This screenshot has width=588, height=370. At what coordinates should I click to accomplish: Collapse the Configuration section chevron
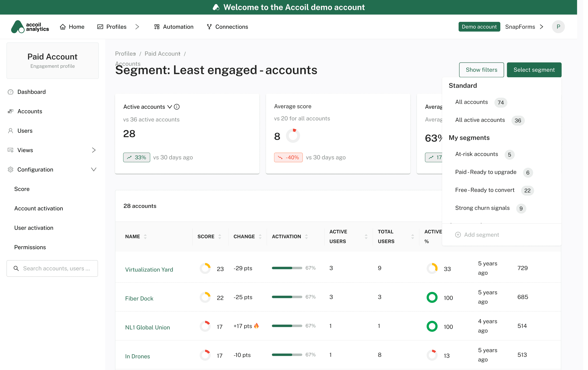click(x=94, y=170)
